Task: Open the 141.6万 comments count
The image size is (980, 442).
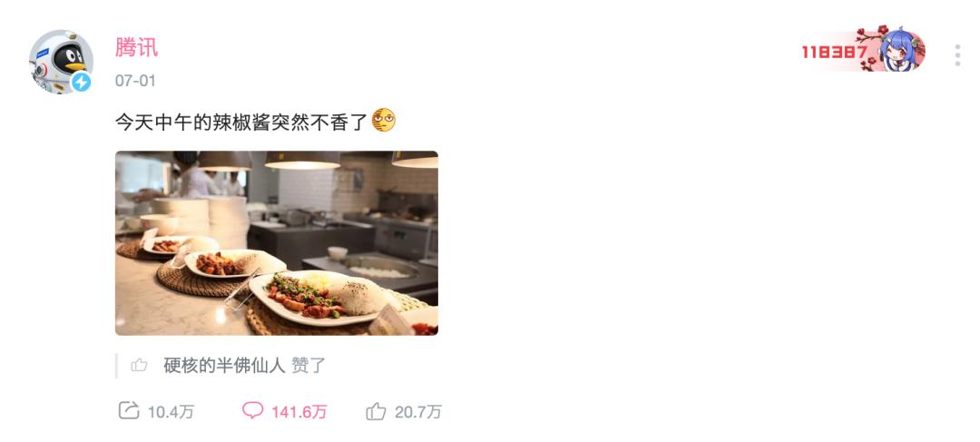Action: tap(299, 412)
